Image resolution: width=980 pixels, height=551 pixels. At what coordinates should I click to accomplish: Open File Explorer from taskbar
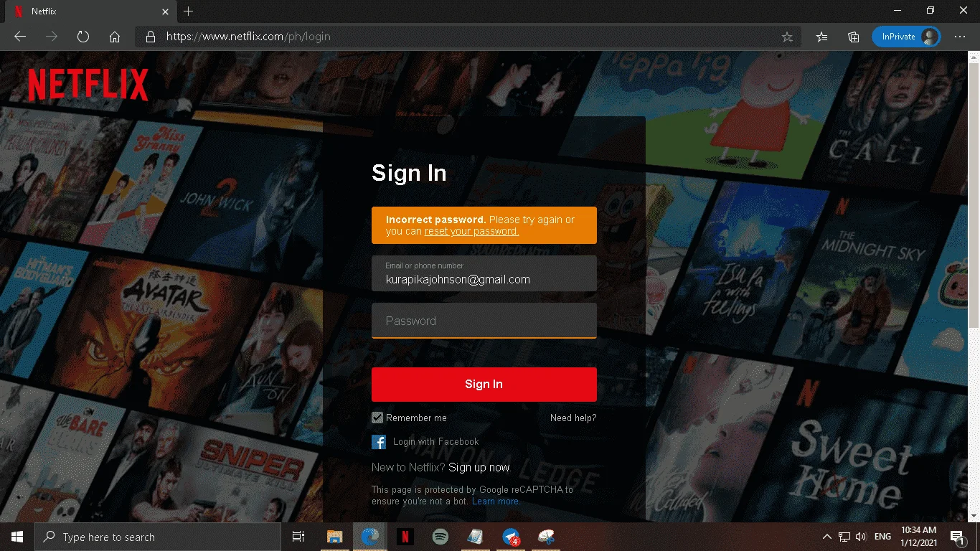[334, 537]
